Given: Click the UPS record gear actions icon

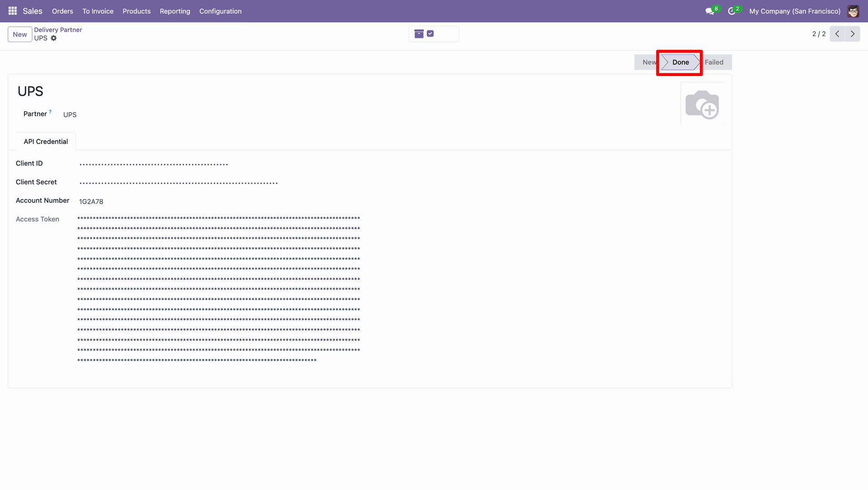Looking at the screenshot, I should point(54,38).
